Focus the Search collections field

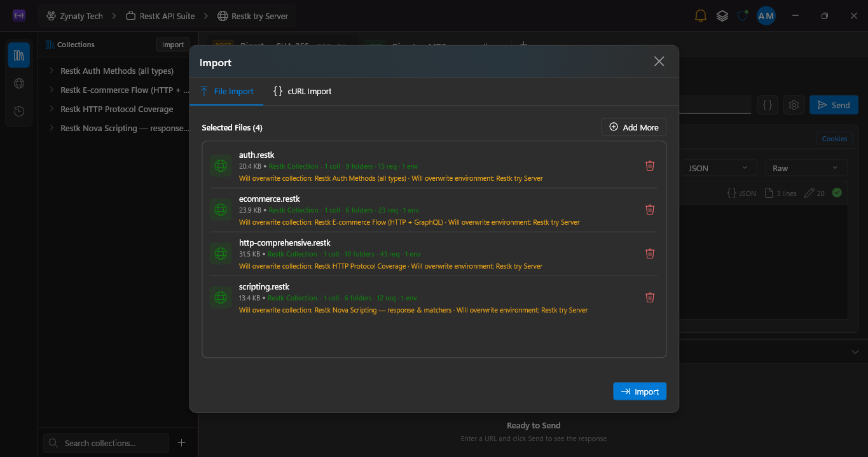tap(106, 443)
